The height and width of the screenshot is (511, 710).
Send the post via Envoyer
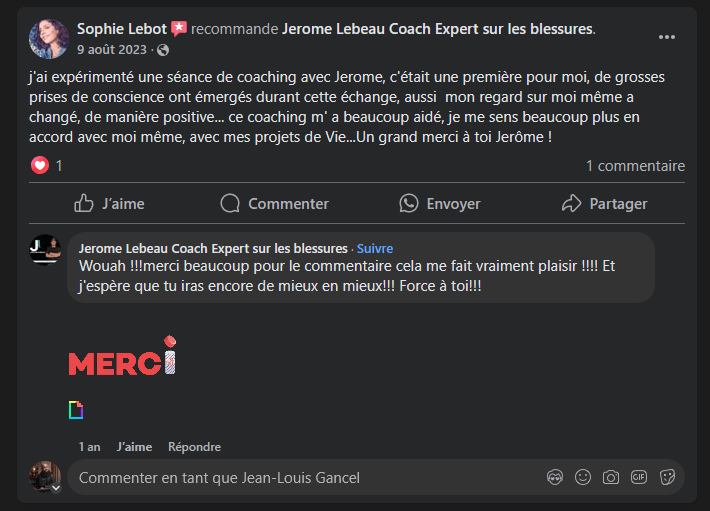(439, 204)
